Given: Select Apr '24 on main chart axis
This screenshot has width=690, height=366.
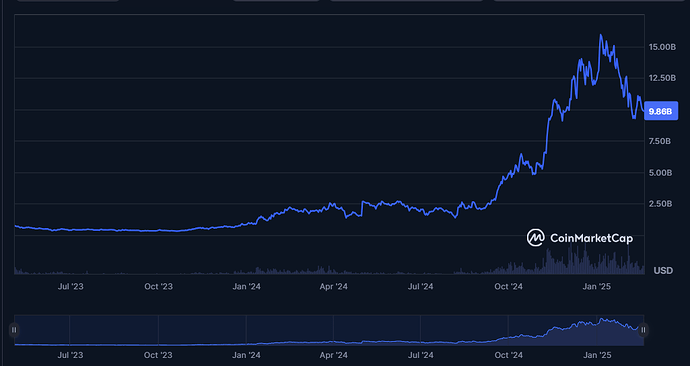Looking at the screenshot, I should click(334, 286).
